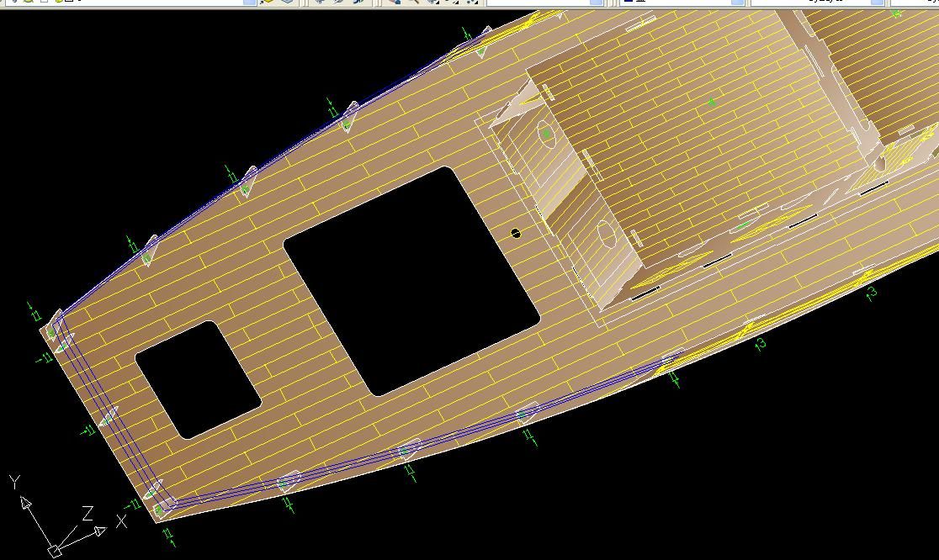The width and height of the screenshot is (939, 560).
Task: Select the round porthole on cabin front wall
Action: [x=547, y=133]
